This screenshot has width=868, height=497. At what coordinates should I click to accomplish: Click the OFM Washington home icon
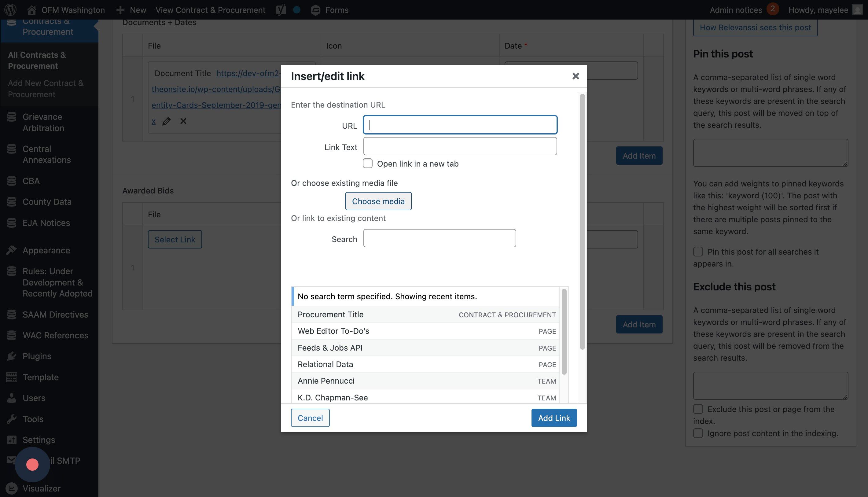point(32,10)
